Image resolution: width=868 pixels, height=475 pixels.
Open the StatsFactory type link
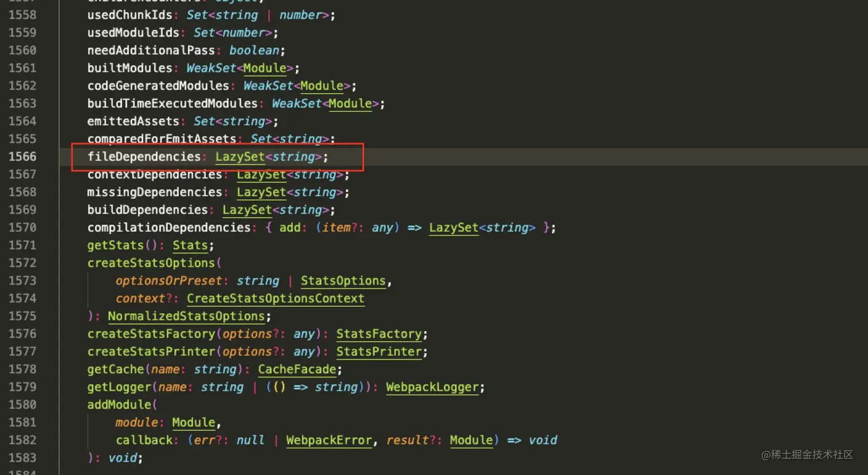(x=379, y=334)
